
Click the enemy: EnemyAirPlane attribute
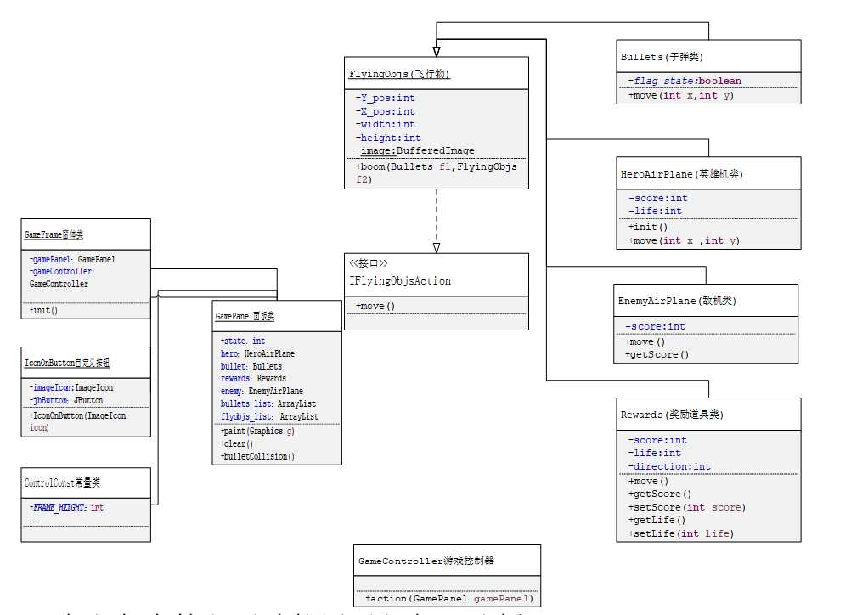262,391
